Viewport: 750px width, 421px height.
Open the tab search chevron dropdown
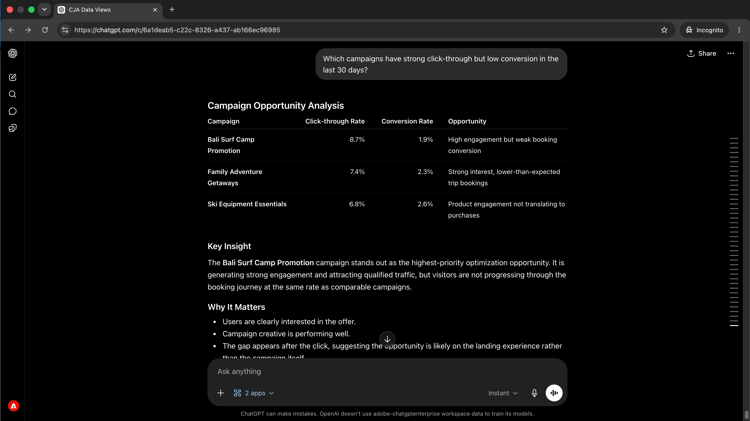click(x=44, y=10)
